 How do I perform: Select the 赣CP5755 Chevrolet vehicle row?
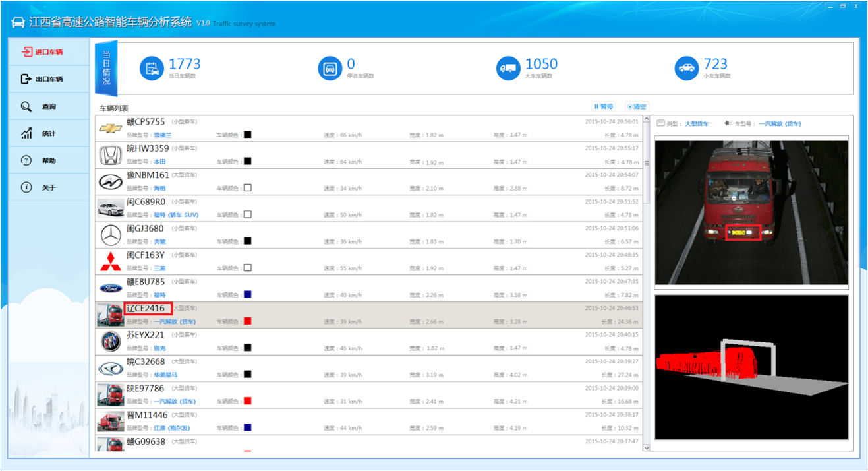tap(368, 129)
